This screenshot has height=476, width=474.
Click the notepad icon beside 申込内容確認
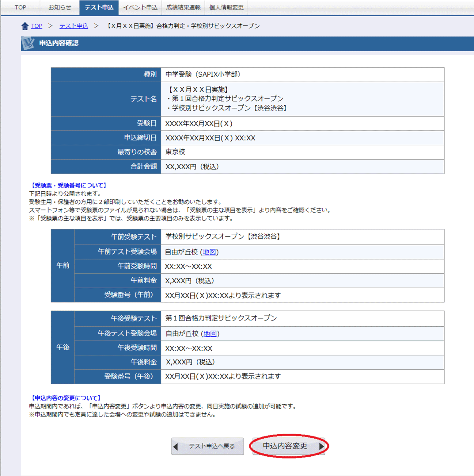[x=28, y=43]
